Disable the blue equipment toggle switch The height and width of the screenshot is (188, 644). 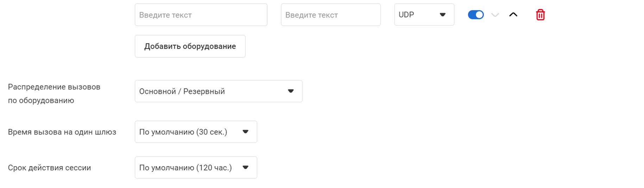tap(475, 15)
